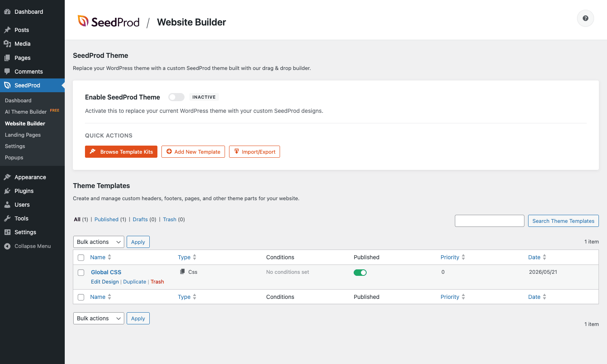Click the Posts pushpin icon
Screen dimensions: 607x364
pos(7,30)
